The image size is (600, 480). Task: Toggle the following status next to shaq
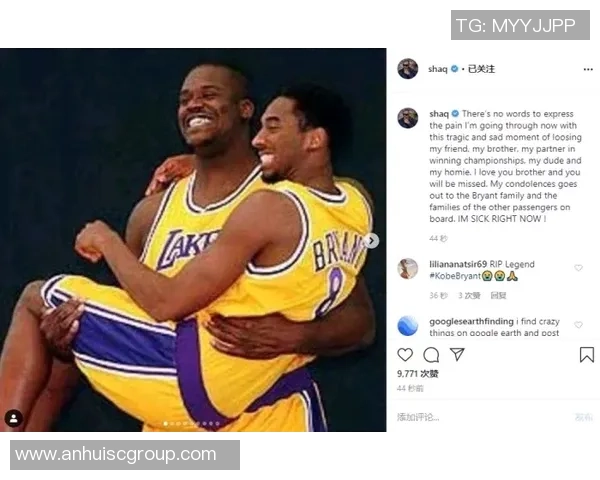point(481,69)
